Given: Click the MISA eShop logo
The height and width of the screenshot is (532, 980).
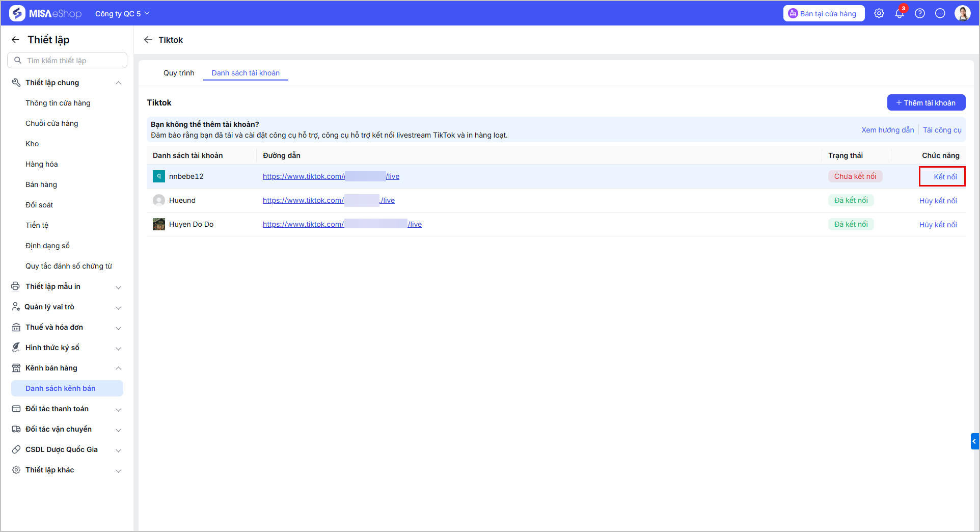Looking at the screenshot, I should coord(45,13).
